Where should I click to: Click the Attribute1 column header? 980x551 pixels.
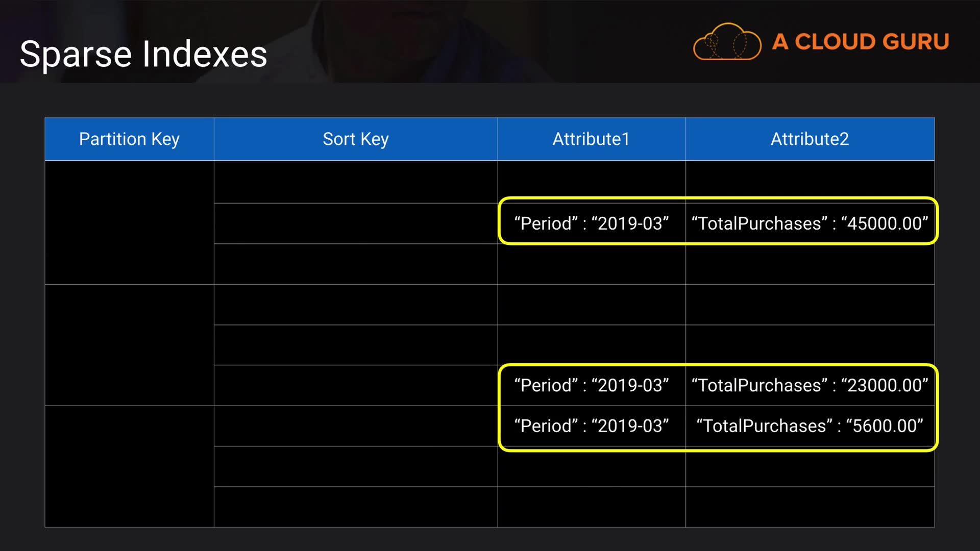tap(591, 139)
